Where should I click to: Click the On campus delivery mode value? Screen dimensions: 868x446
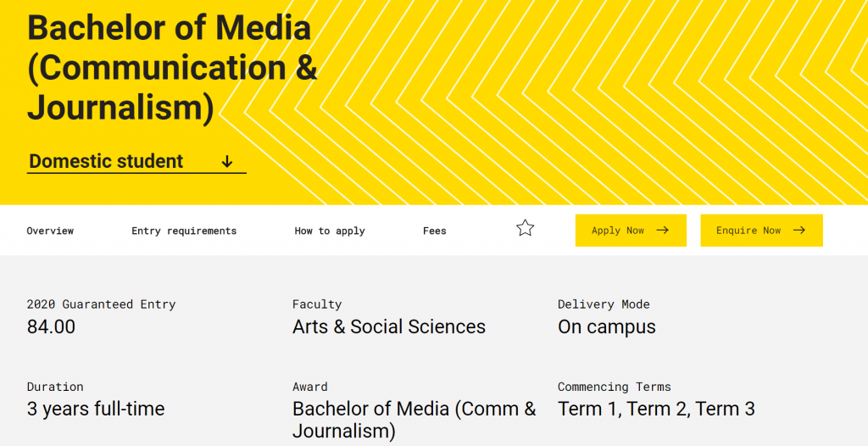pos(607,327)
